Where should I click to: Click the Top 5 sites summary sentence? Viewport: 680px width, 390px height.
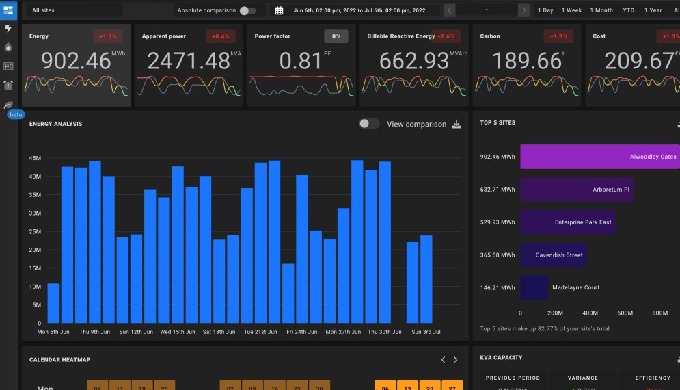click(545, 328)
